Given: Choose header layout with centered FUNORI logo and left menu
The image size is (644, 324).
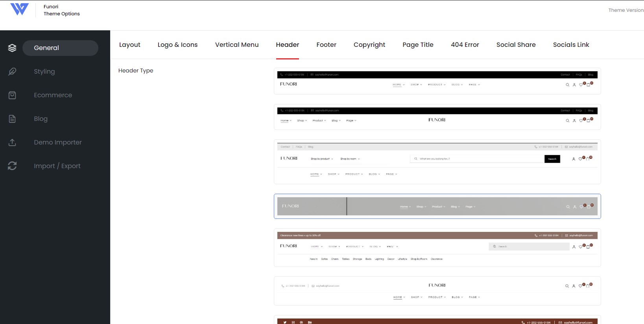Looking at the screenshot, I should coord(437,117).
